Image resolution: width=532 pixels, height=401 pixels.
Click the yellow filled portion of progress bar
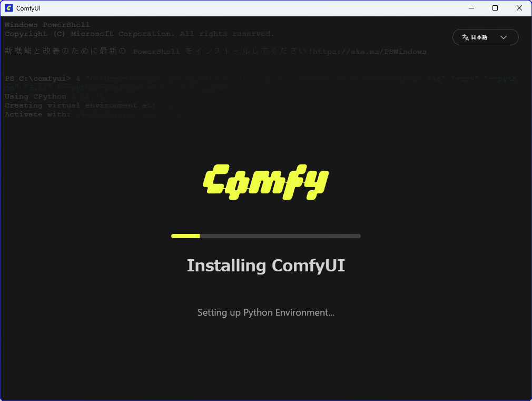point(185,236)
